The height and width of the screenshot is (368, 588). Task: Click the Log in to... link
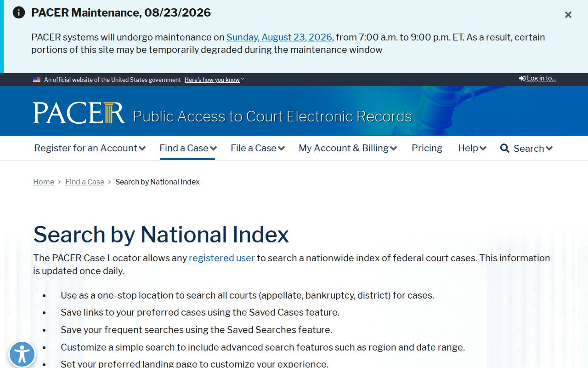(x=537, y=78)
